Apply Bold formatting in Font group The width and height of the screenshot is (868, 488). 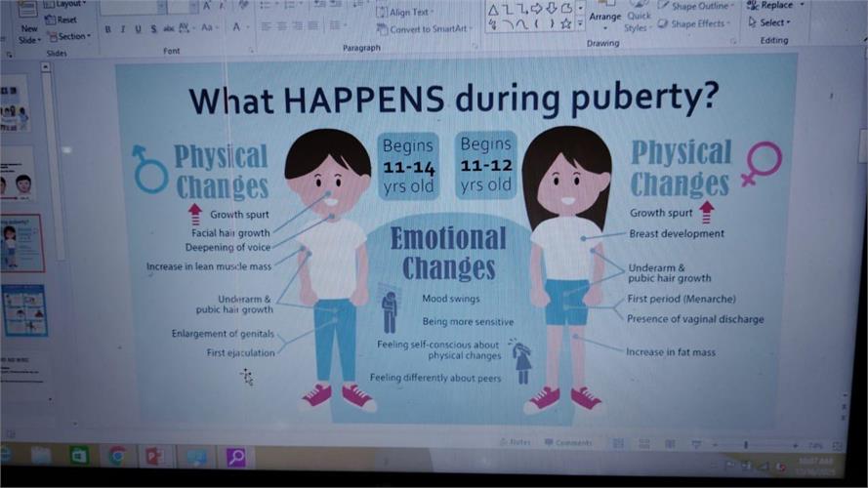pos(108,29)
